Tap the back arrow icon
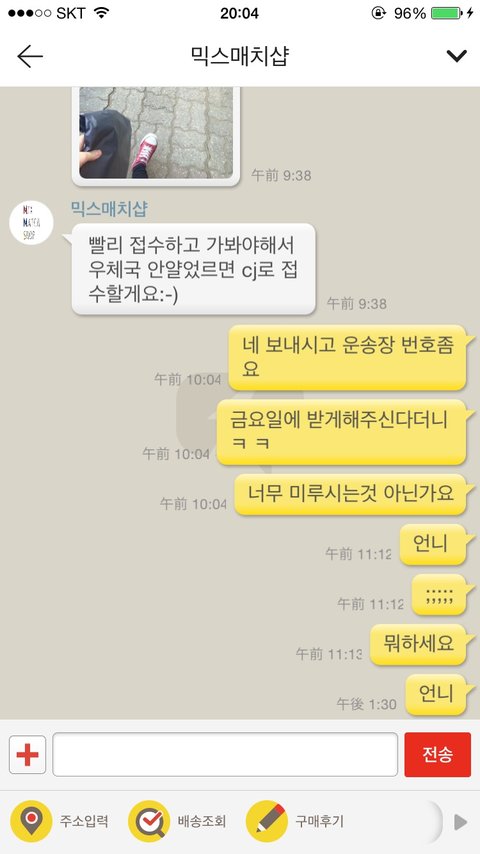Image resolution: width=480 pixels, height=854 pixels. click(30, 56)
